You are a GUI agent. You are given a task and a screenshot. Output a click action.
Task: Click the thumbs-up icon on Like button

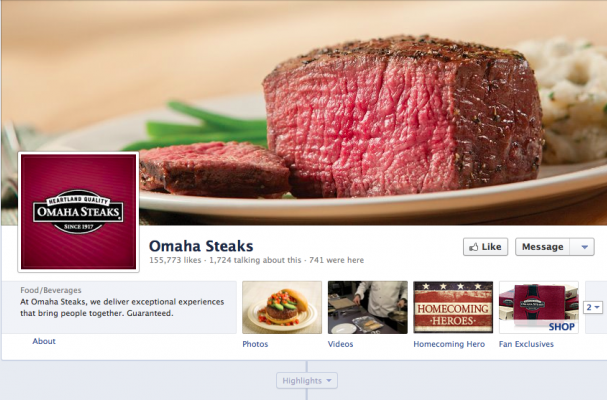473,247
